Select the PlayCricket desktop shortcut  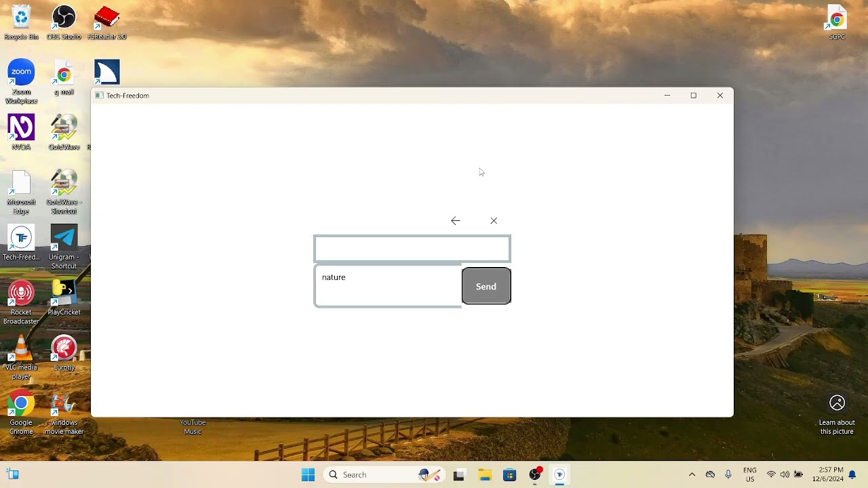coord(64,298)
